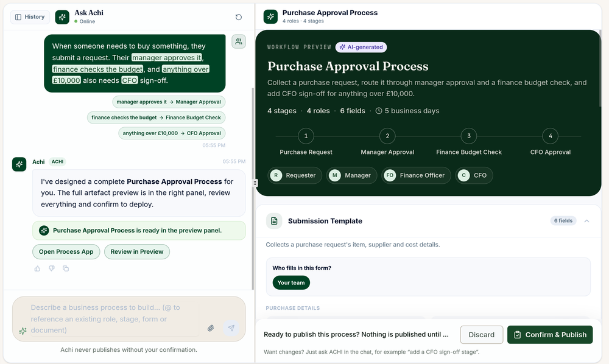609x364 pixels.
Task: Click the Requester role chip
Action: pos(295,175)
